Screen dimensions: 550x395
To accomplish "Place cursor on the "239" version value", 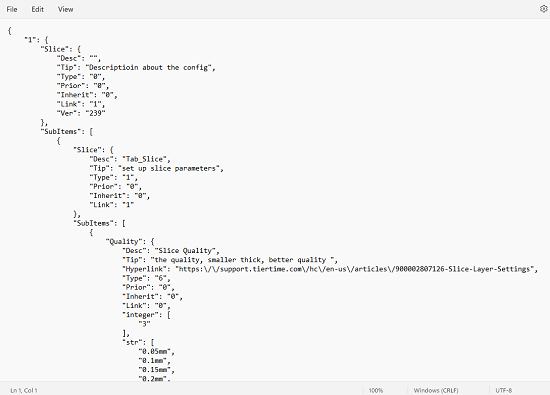I will 95,113.
